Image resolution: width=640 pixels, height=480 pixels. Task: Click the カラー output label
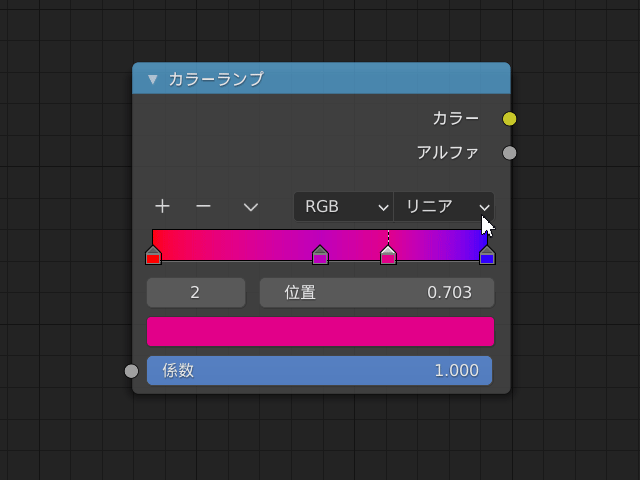click(x=456, y=119)
